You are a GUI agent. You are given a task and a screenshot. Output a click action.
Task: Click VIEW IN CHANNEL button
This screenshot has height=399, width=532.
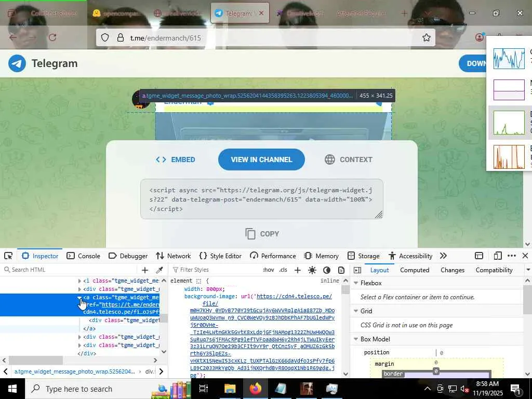261,159
